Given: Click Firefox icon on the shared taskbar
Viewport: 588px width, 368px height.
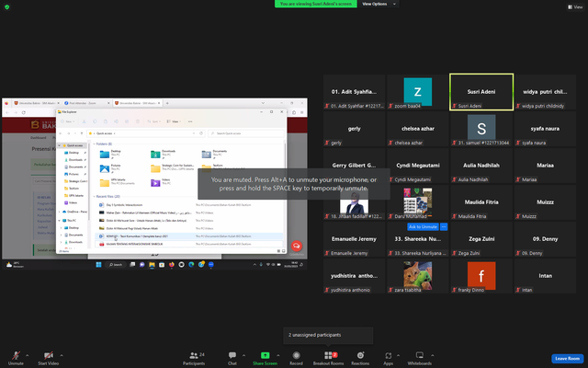Looking at the screenshot, I should point(172,265).
